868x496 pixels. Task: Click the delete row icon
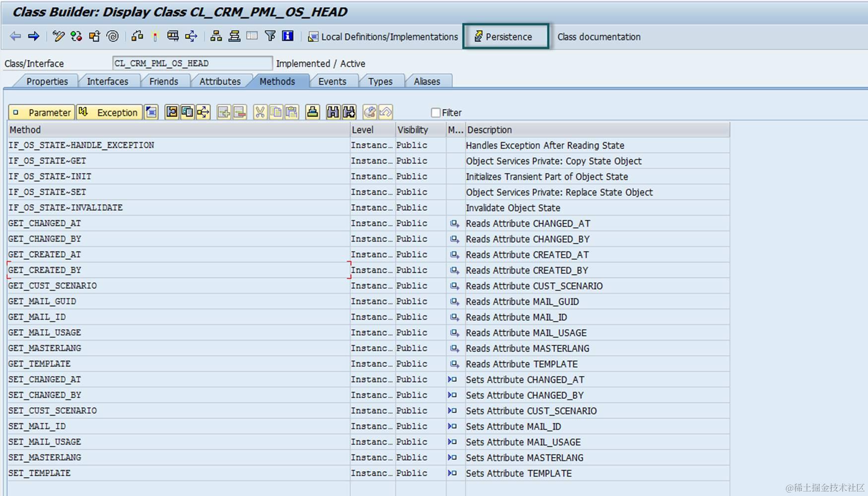pos(240,113)
